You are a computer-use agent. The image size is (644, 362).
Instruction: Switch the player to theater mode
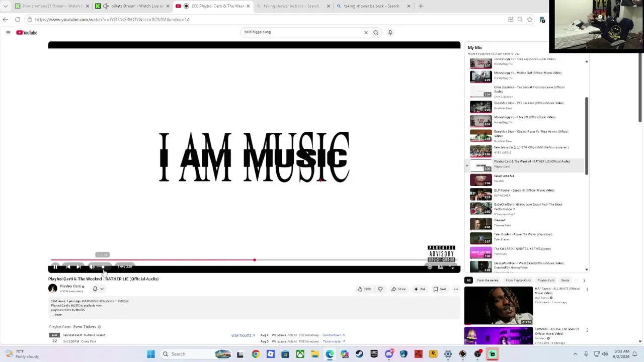tap(441, 267)
